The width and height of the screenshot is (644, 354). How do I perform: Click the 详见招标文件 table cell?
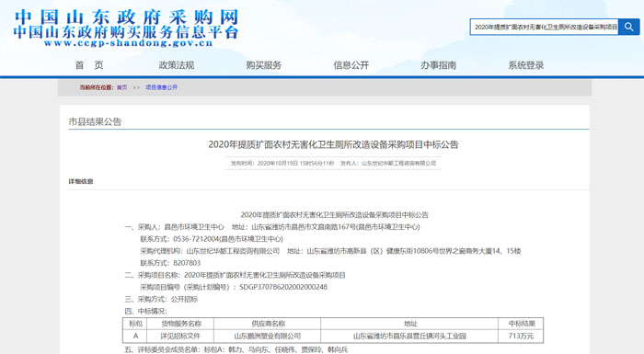(x=180, y=336)
